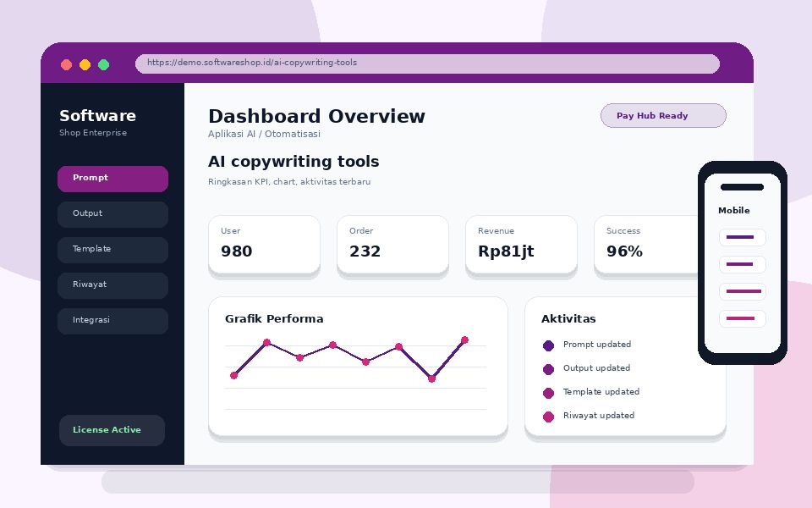This screenshot has width=812, height=508.
Task: Click the yellow minimize window dot
Action: click(85, 65)
